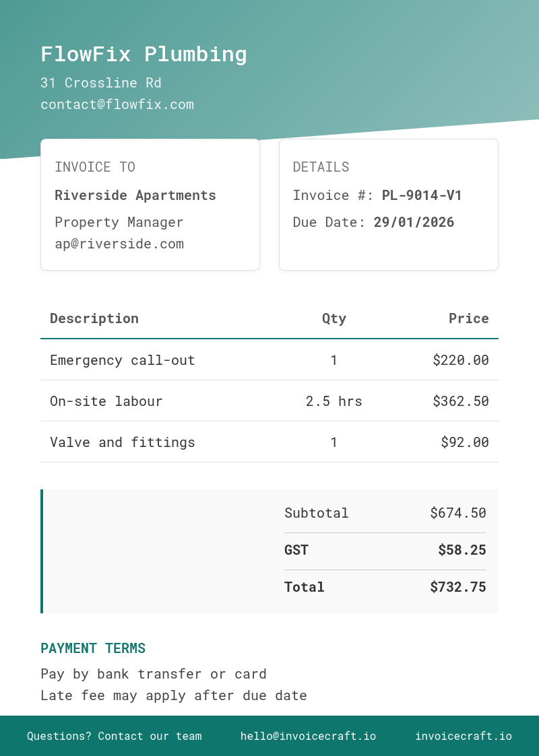Click the Price column header
Viewport: 539px width, 756px height.
468,318
